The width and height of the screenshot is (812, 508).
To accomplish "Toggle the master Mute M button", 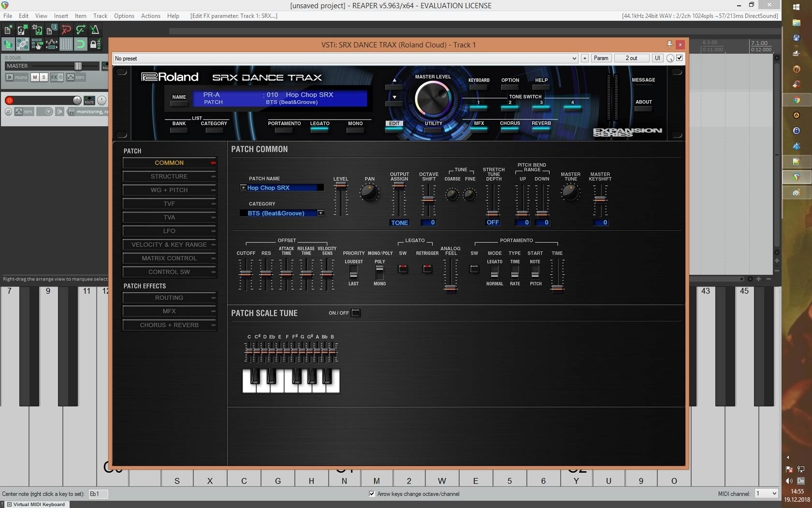I will tap(35, 77).
